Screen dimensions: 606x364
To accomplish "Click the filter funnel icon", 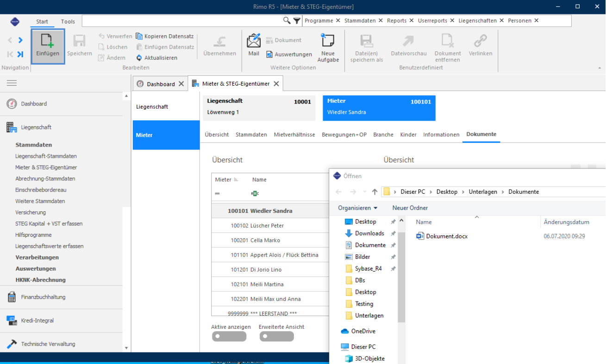I will [x=297, y=21].
